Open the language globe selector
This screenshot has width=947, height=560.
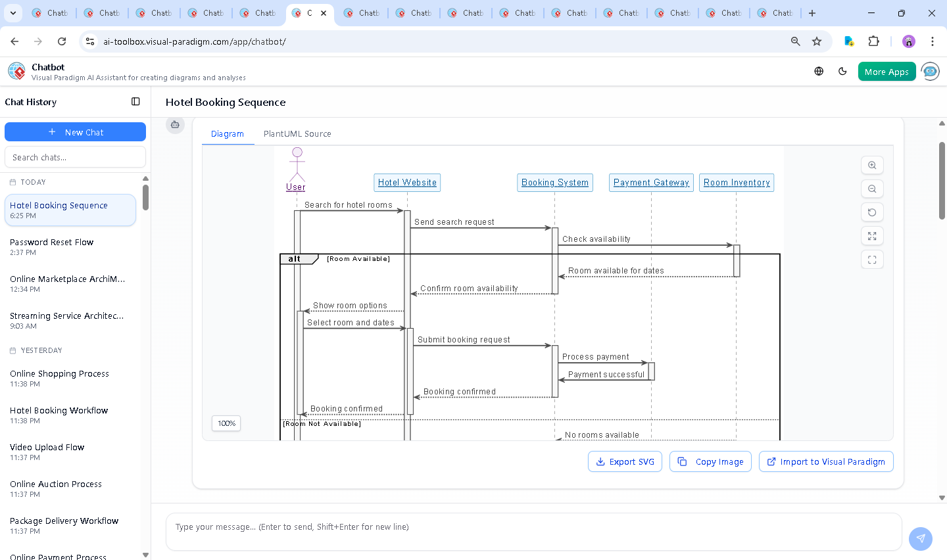tap(819, 72)
